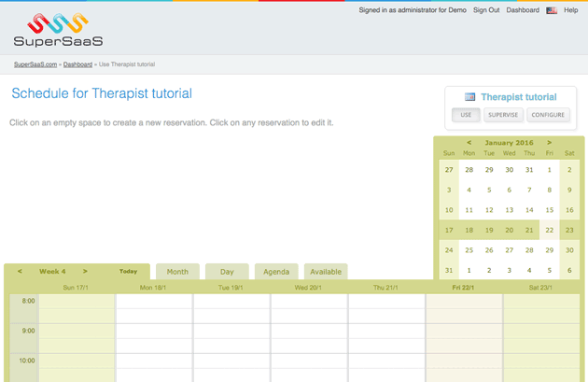Click the Therapist tutorial title link

pyautogui.click(x=519, y=97)
